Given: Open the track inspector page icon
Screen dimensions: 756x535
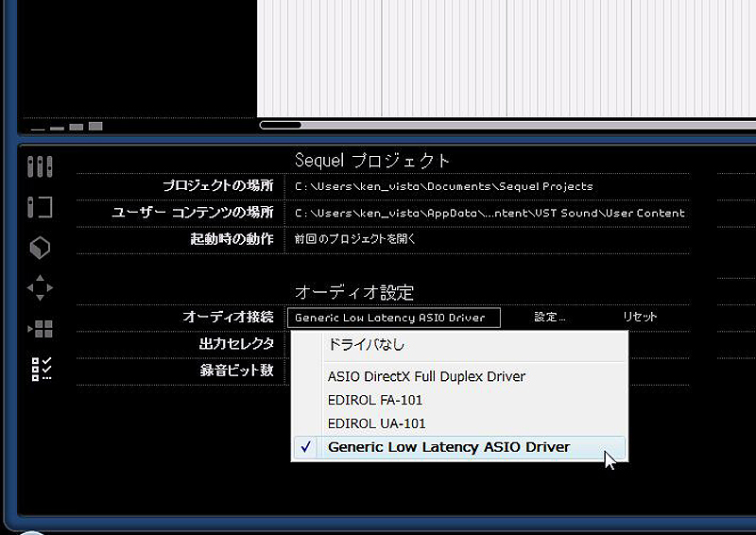Looking at the screenshot, I should coord(40,207).
